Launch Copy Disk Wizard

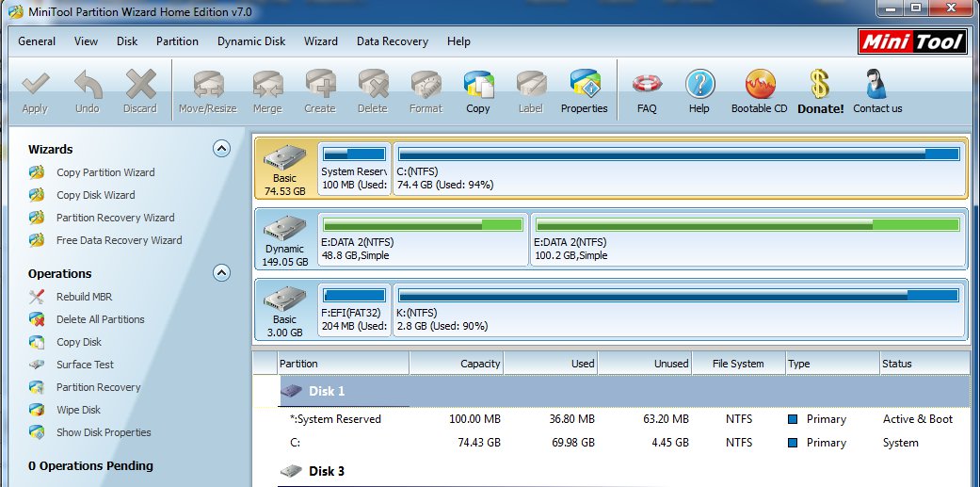96,195
